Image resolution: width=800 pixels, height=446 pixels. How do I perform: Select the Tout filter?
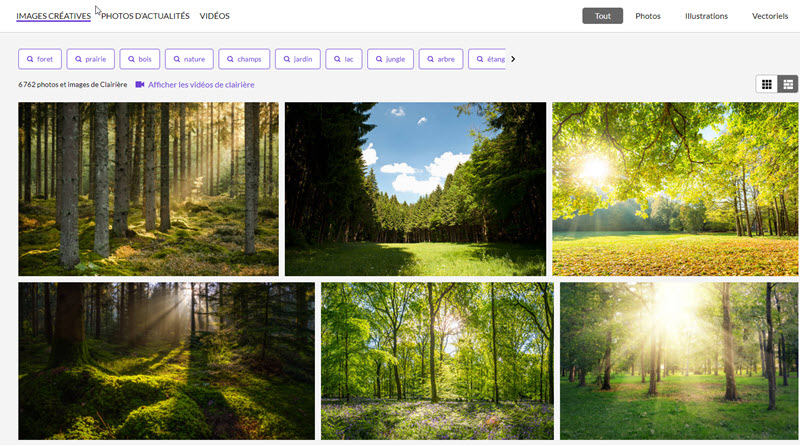(603, 16)
